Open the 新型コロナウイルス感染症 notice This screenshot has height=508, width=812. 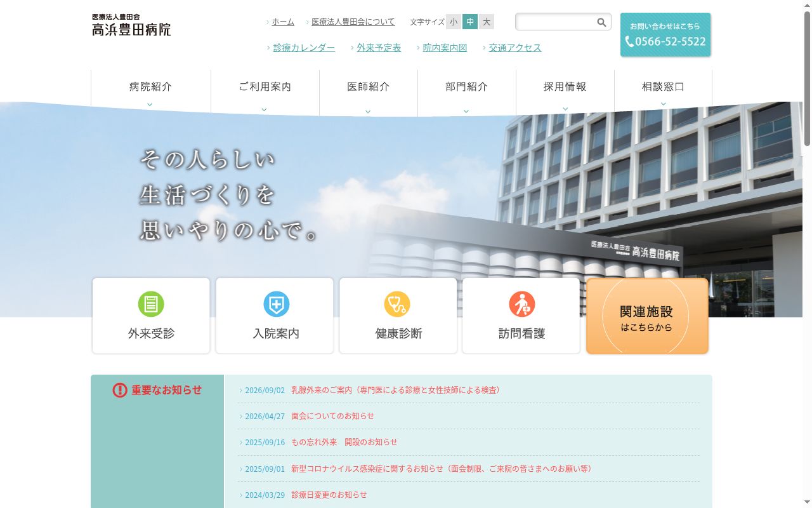(x=443, y=469)
